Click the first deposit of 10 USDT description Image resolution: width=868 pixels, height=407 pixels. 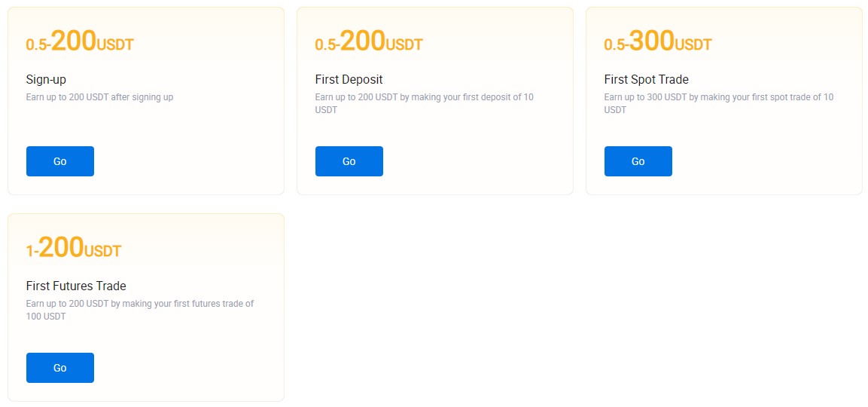424,104
